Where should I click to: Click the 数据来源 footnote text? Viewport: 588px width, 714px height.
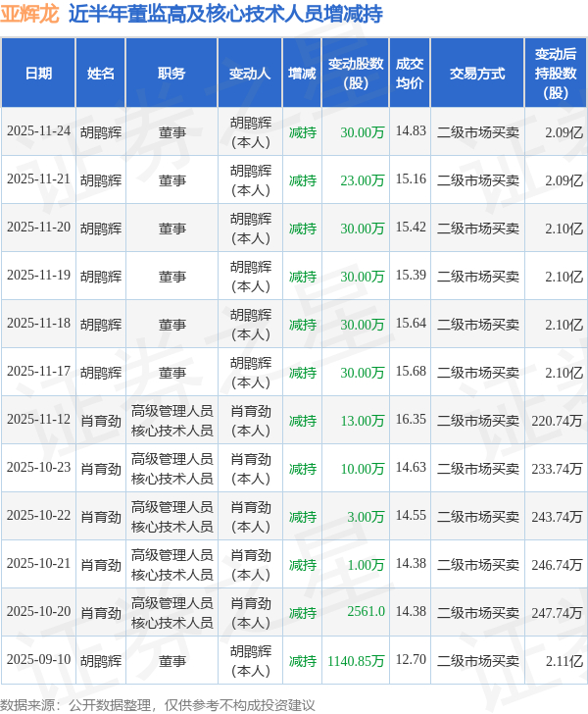tap(158, 705)
